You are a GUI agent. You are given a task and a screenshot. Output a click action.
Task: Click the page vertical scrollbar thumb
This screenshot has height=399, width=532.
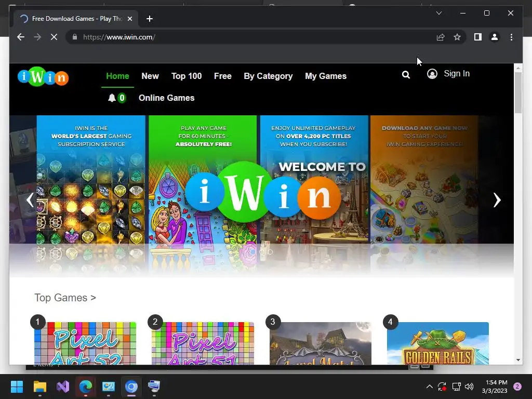pos(518,92)
